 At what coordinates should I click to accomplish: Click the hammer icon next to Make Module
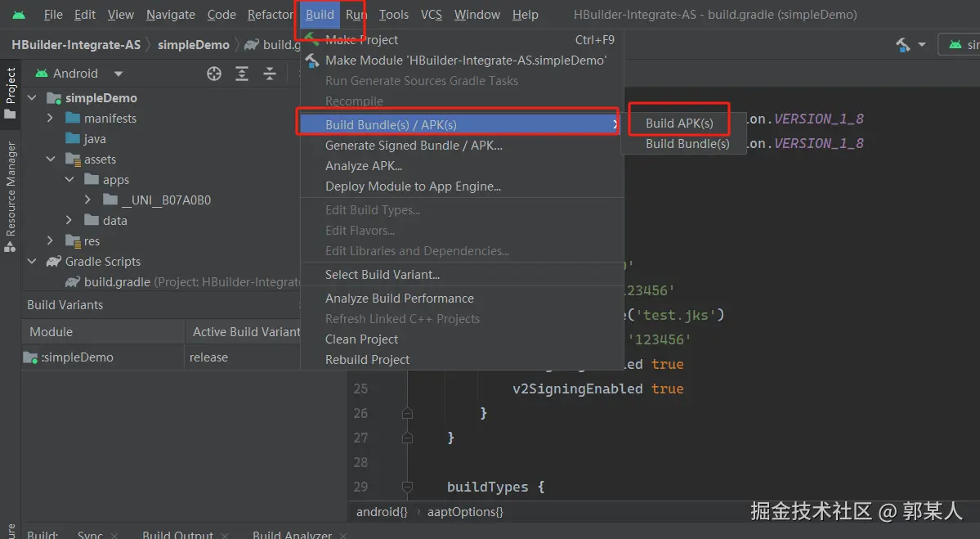pyautogui.click(x=312, y=61)
